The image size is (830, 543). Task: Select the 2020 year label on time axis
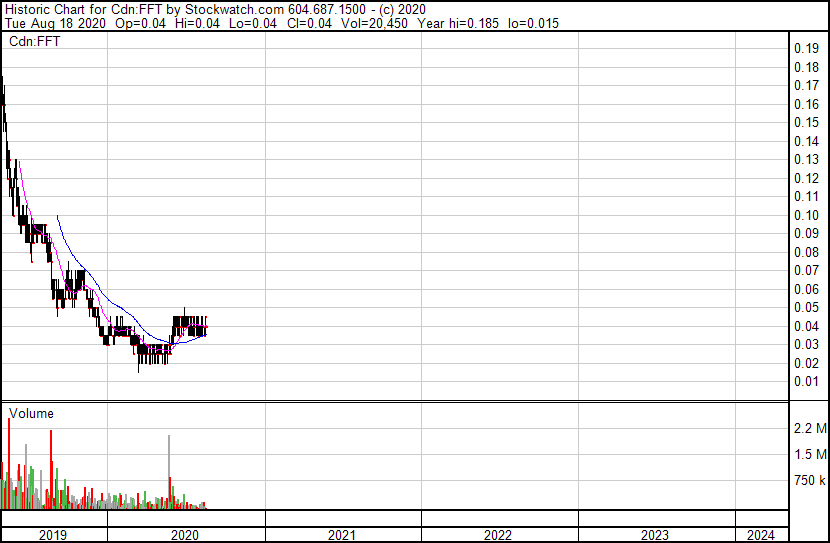point(186,535)
